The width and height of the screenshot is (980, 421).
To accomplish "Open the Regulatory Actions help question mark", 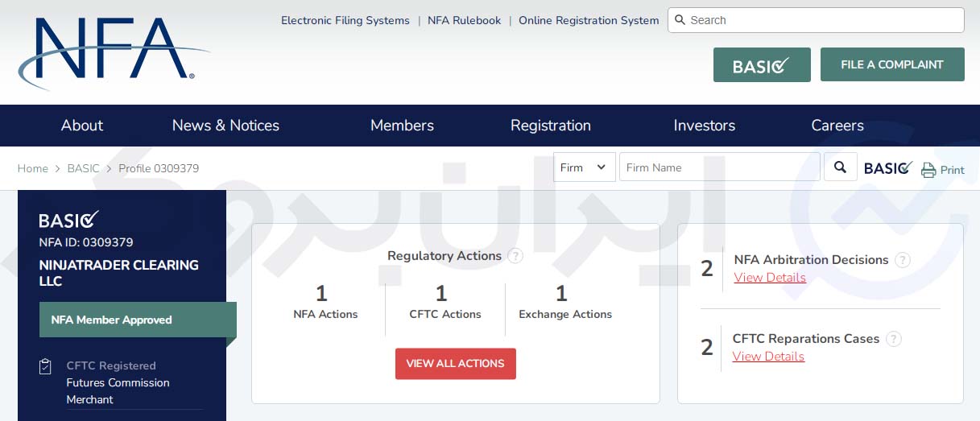I will (x=515, y=256).
